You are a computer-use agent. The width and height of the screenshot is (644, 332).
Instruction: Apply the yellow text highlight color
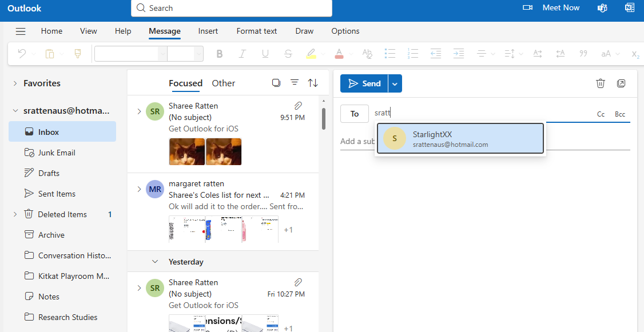pyautogui.click(x=311, y=54)
